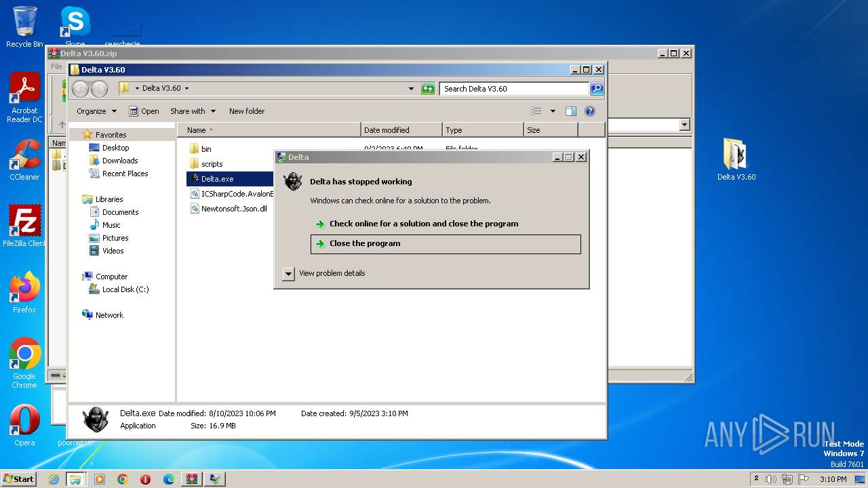Open Pictures library in navigation pane
Image resolution: width=868 pixels, height=488 pixels.
(109, 238)
